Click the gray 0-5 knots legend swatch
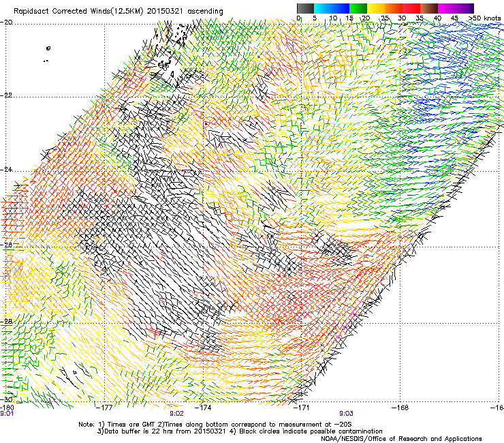 click(305, 8)
